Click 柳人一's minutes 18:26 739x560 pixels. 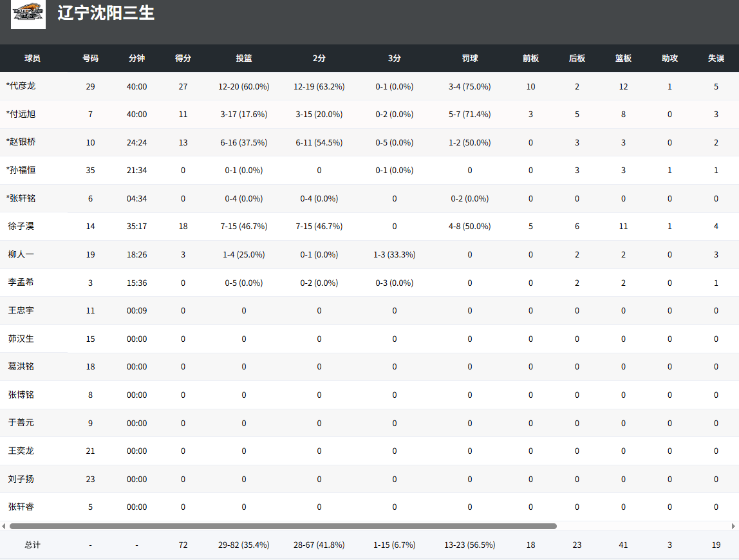pyautogui.click(x=136, y=255)
